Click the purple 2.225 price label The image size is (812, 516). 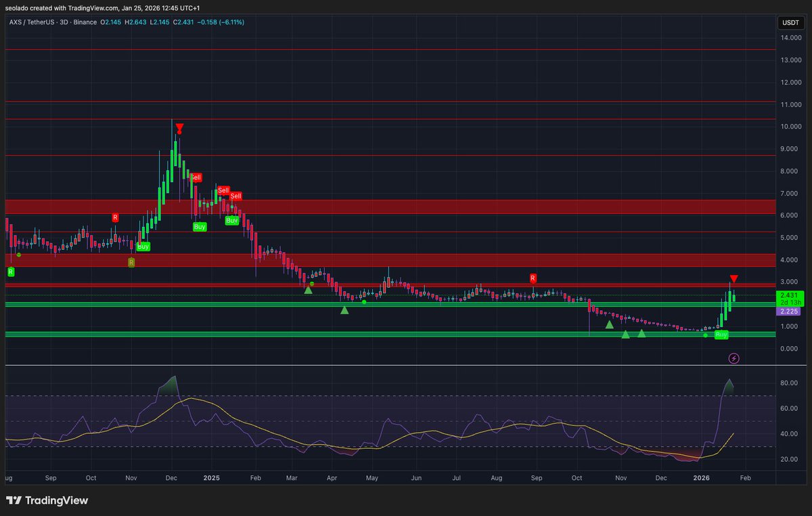(789, 311)
